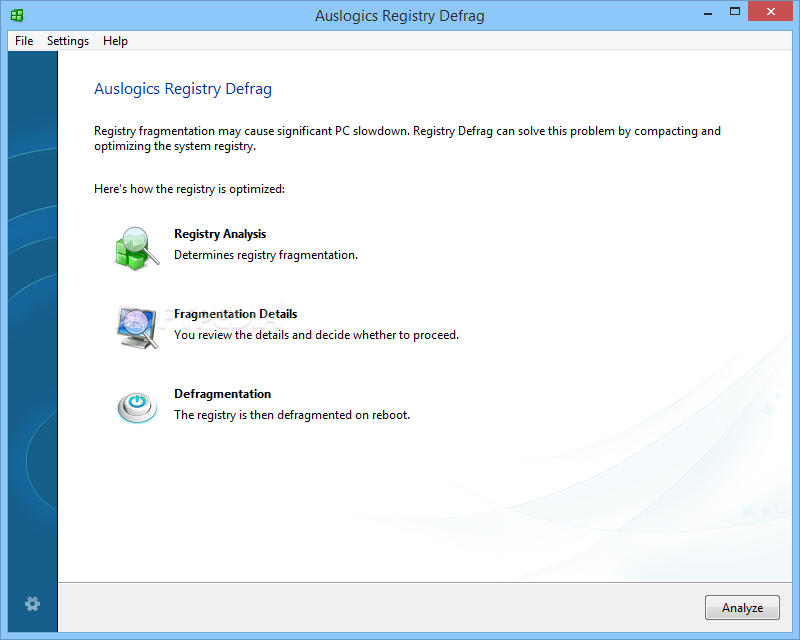The height and width of the screenshot is (640, 800).
Task: Close the Auslogics Registry Defrag window
Action: pyautogui.click(x=770, y=11)
